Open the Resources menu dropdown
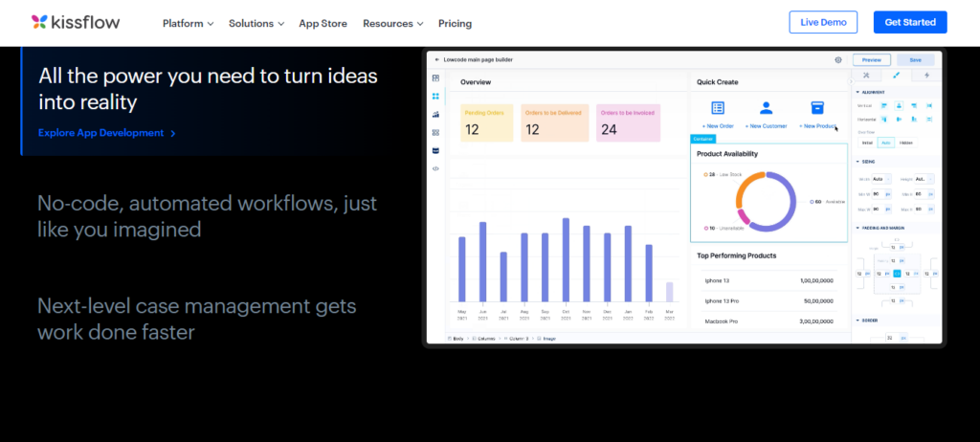The width and height of the screenshot is (980, 442). point(393,23)
